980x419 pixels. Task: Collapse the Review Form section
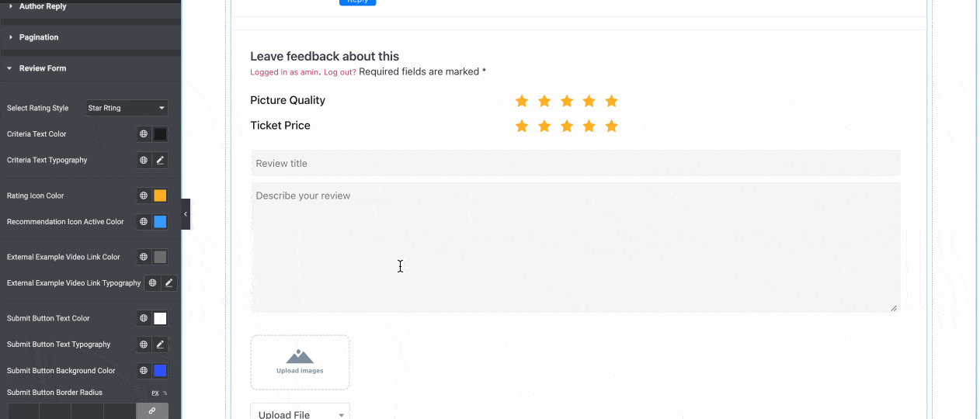43,68
